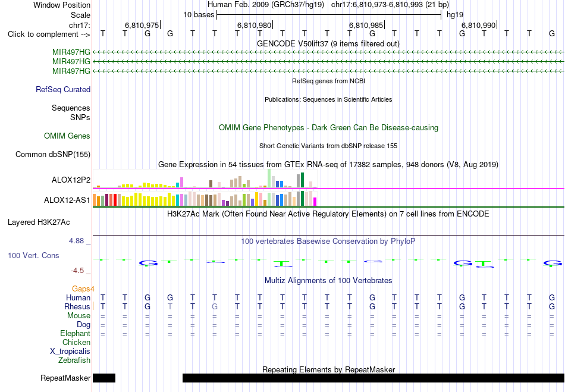This screenshot has height=392, width=565.
Task: Click the tall dark green ALOX12P2 expression bar
Action: [x=302, y=180]
